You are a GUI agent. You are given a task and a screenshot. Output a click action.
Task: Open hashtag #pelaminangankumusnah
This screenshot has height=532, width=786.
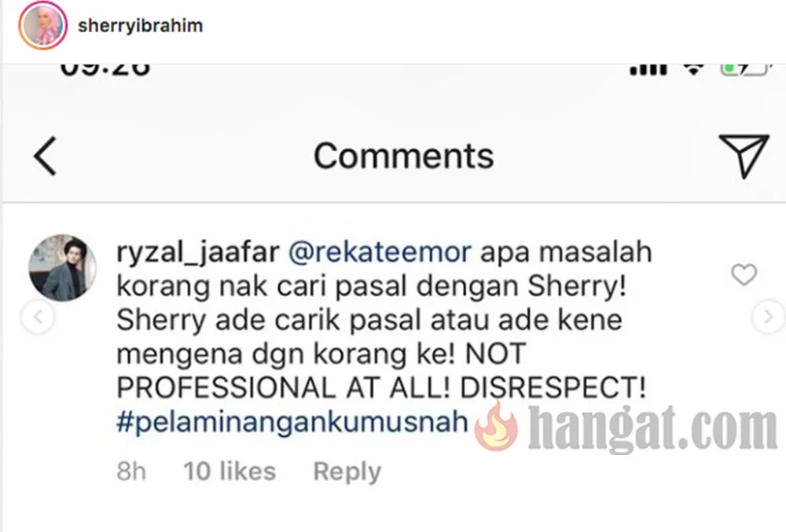tap(292, 421)
